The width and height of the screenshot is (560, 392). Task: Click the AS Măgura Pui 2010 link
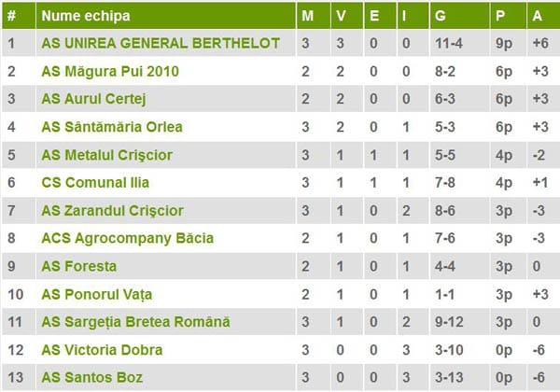click(x=110, y=71)
